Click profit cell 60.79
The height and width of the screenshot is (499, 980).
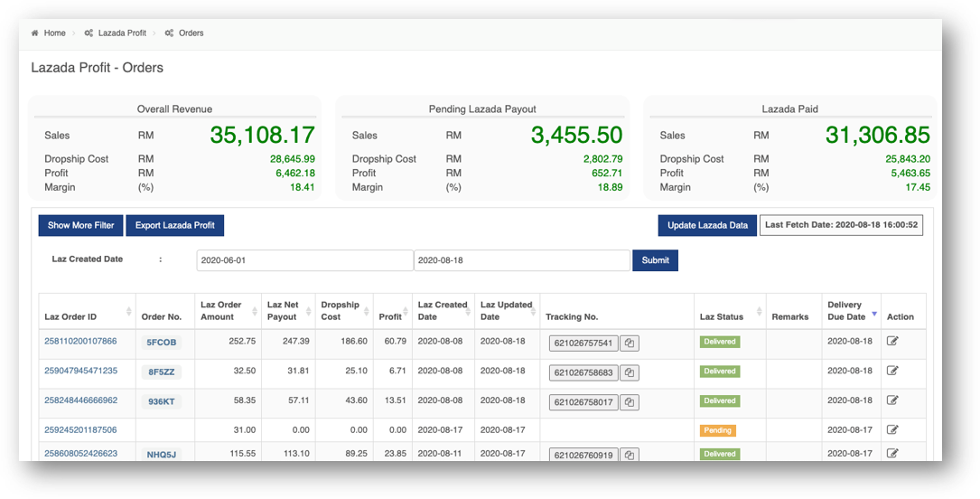coord(393,342)
